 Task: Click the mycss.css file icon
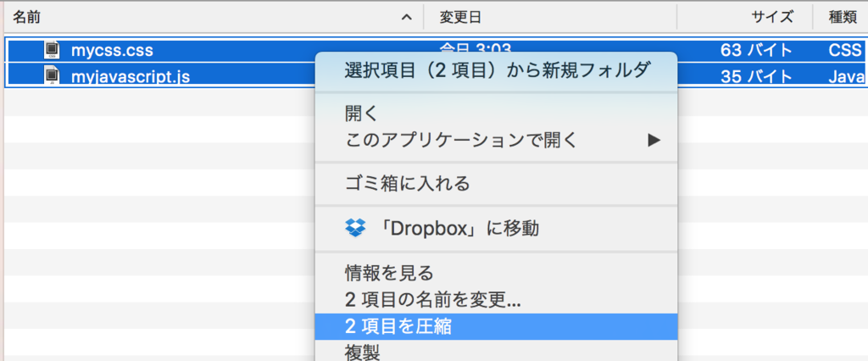pos(53,50)
